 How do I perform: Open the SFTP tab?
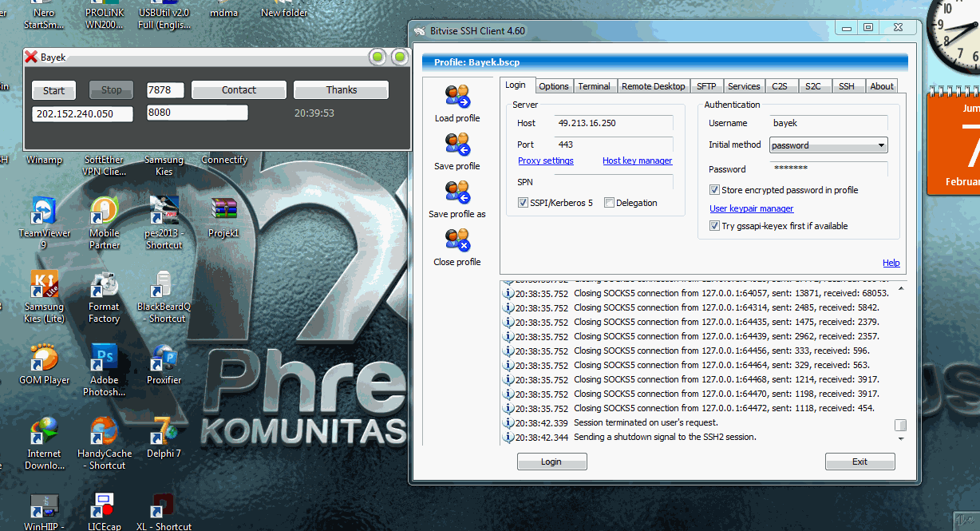[705, 86]
